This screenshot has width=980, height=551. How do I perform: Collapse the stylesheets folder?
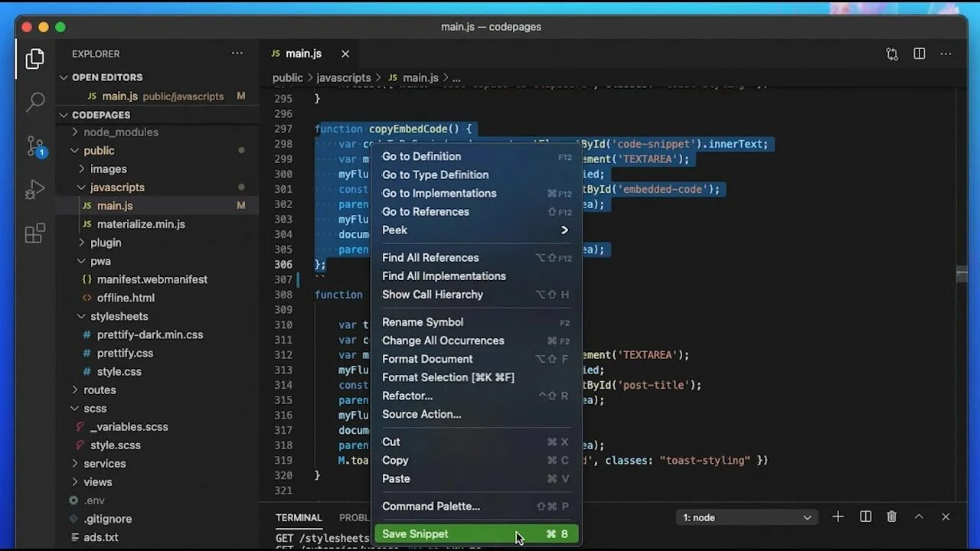[x=119, y=316]
